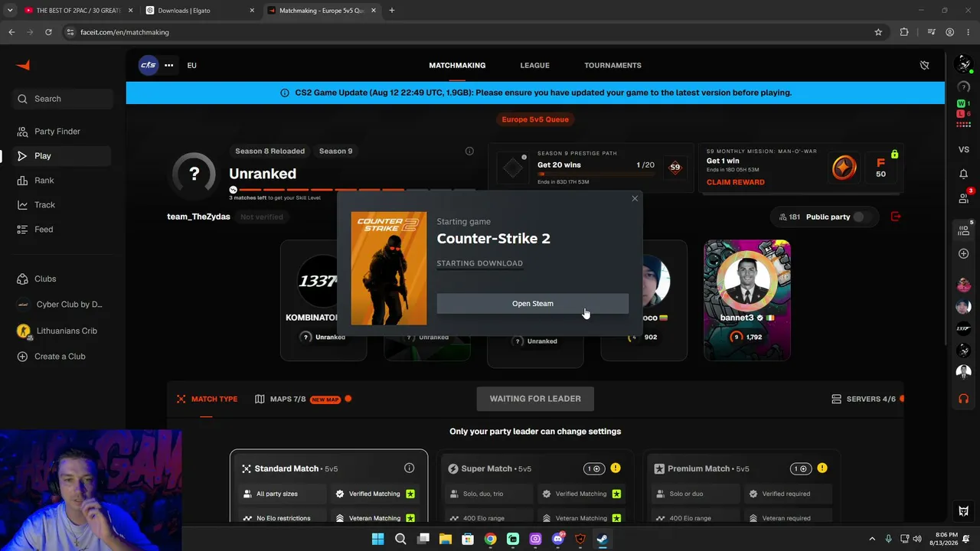
Task: Open the game switcher three-dots menu
Action: click(168, 65)
